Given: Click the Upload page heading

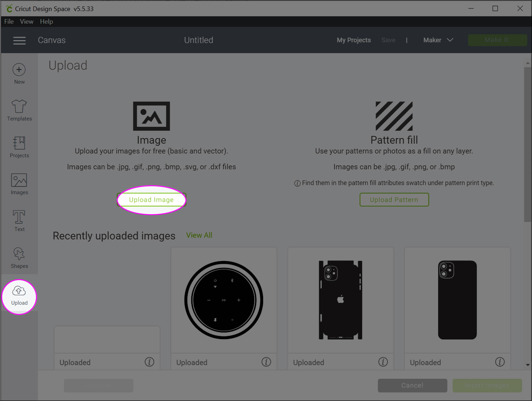Looking at the screenshot, I should coord(68,65).
